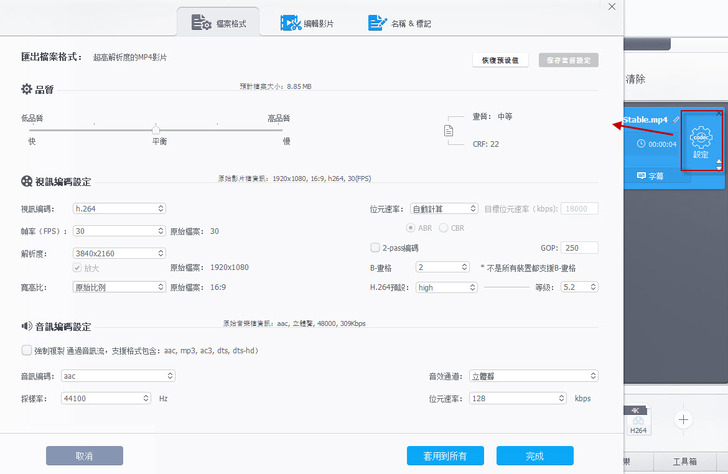Click the GOP input field

coord(579,247)
